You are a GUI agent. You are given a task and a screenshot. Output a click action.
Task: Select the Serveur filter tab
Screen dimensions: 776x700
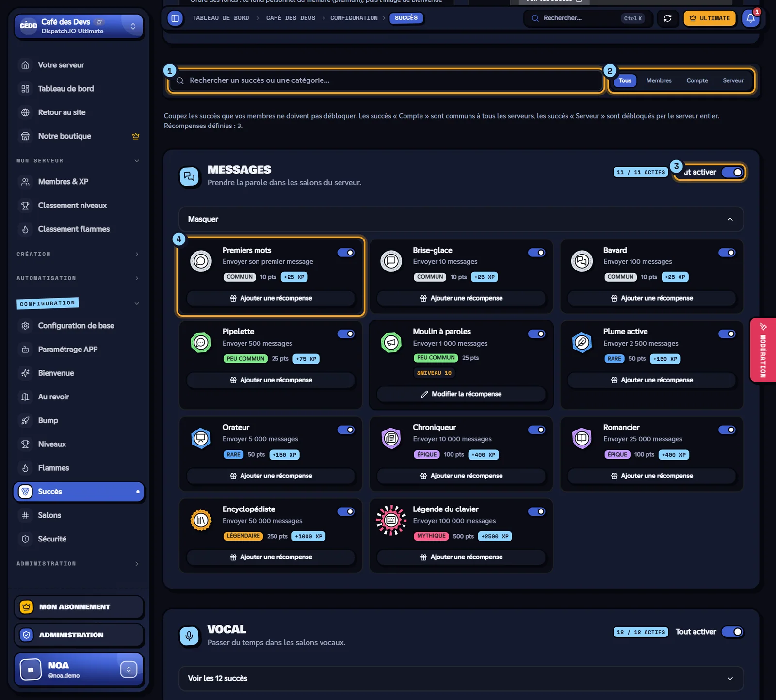(x=733, y=80)
